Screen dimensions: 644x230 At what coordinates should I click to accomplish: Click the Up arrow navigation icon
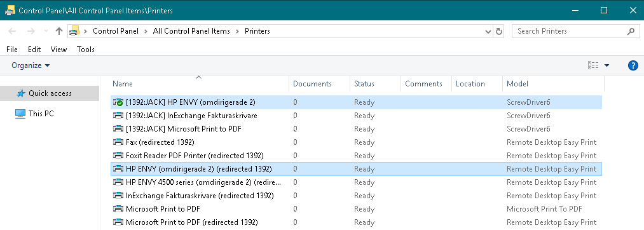tap(58, 31)
